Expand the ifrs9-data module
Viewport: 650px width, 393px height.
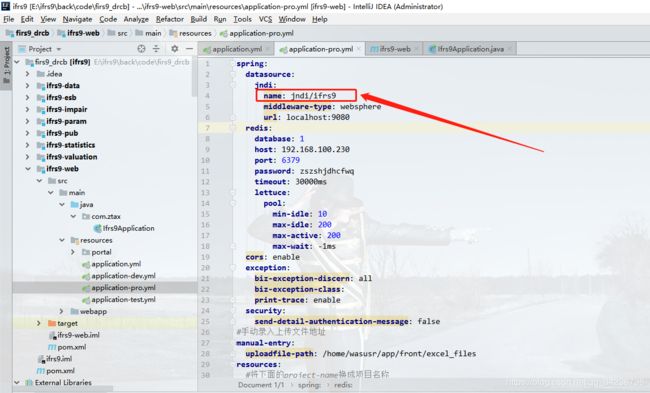(27, 85)
